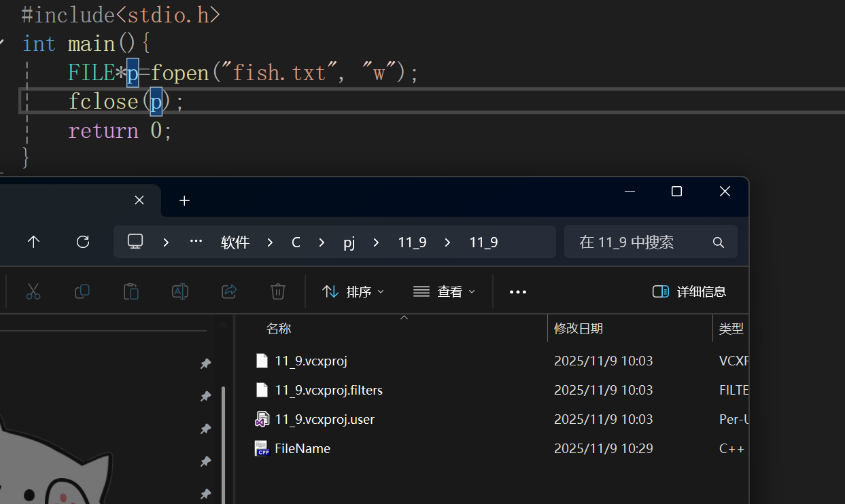Select the file named 11_9.vcxproj
The width and height of the screenshot is (845, 504).
(x=311, y=361)
